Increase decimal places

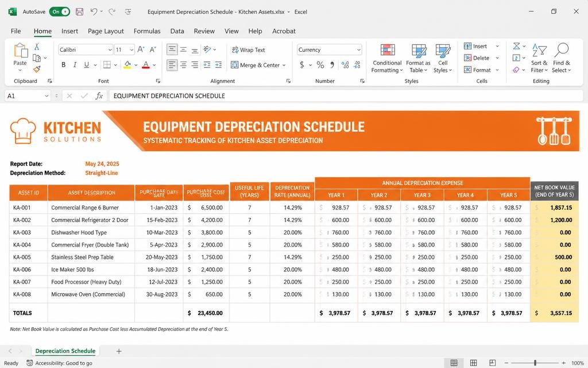point(345,65)
